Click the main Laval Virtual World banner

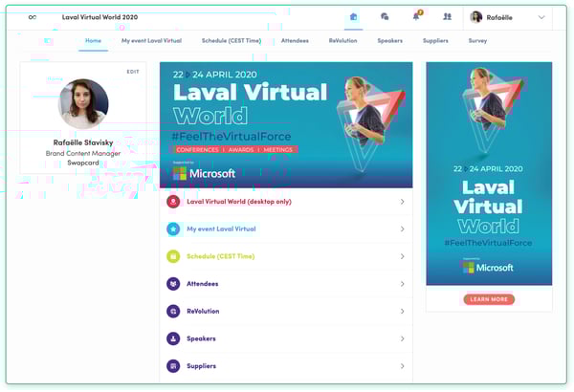[286, 125]
